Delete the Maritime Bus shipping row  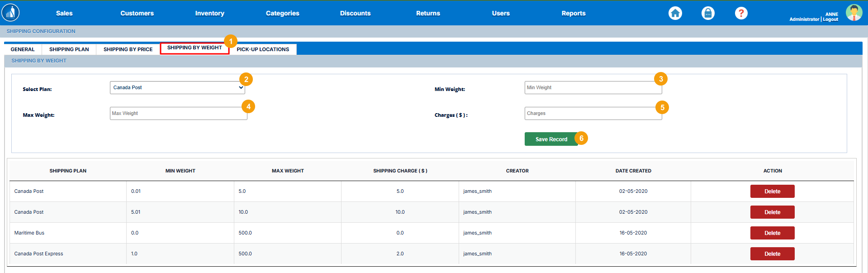click(x=772, y=233)
